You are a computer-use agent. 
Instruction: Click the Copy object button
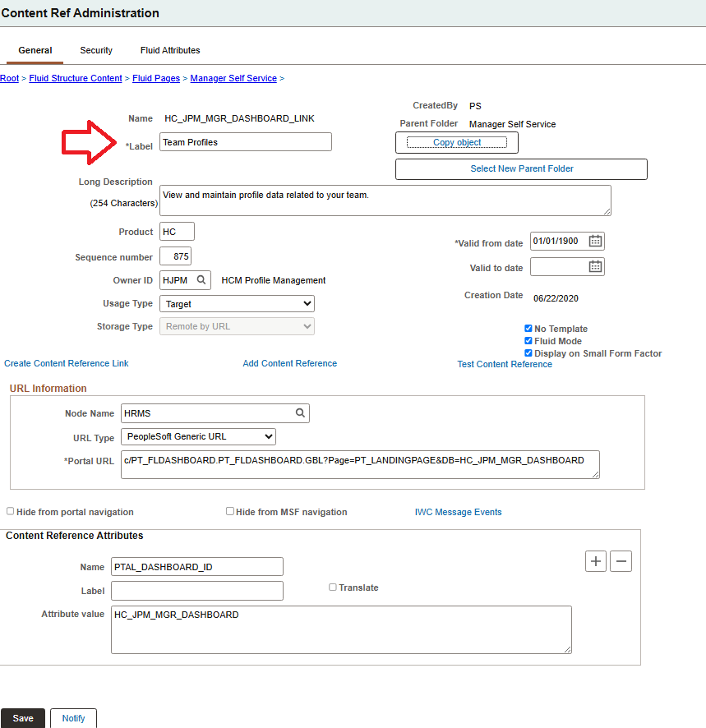pyautogui.click(x=457, y=142)
